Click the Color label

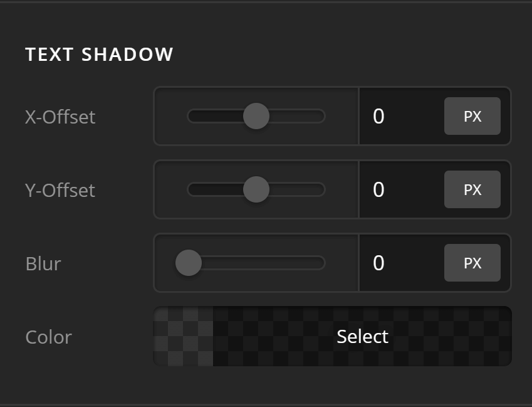pyautogui.click(x=48, y=337)
